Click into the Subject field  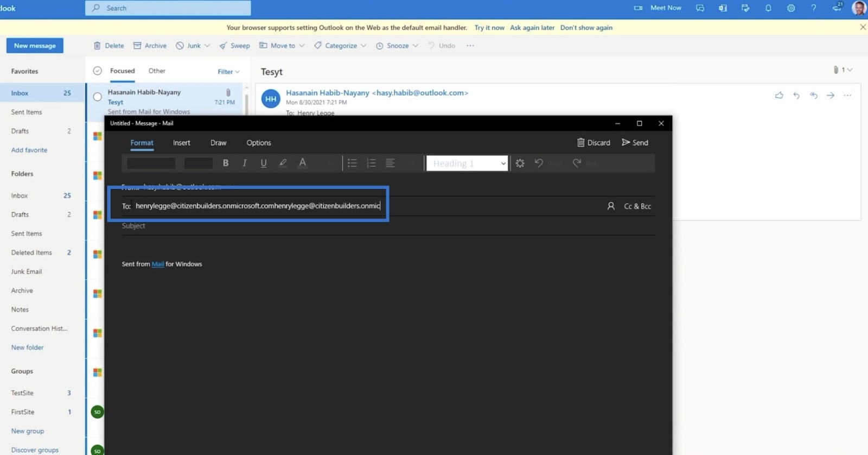click(388, 226)
